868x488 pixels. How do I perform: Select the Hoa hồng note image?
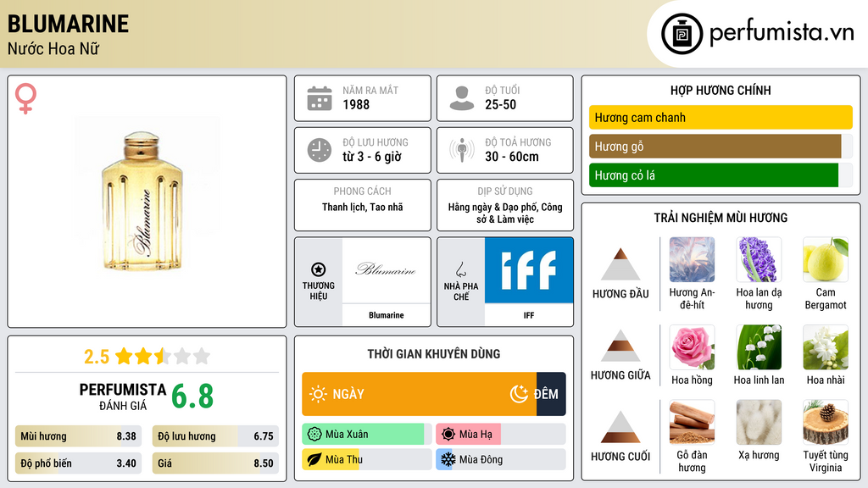click(692, 347)
